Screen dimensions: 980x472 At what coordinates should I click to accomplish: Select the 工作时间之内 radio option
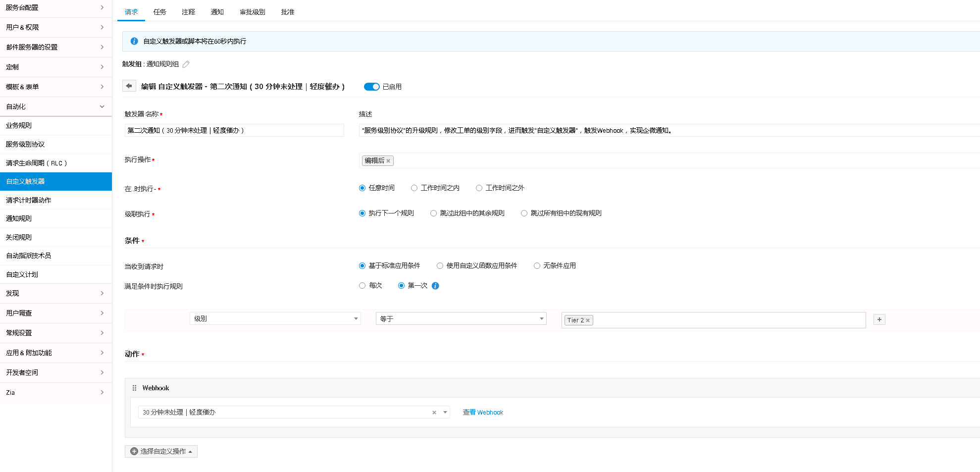(x=414, y=188)
